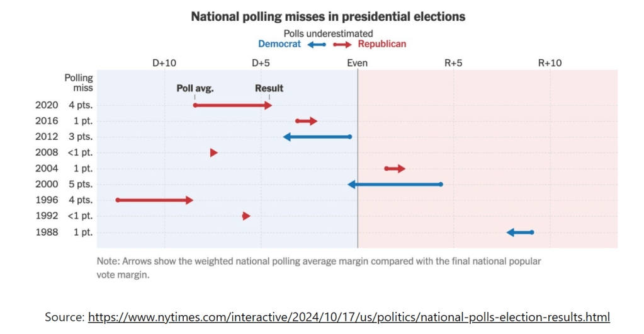
Task: Click the 2008 red triangle marker
Action: 214,153
